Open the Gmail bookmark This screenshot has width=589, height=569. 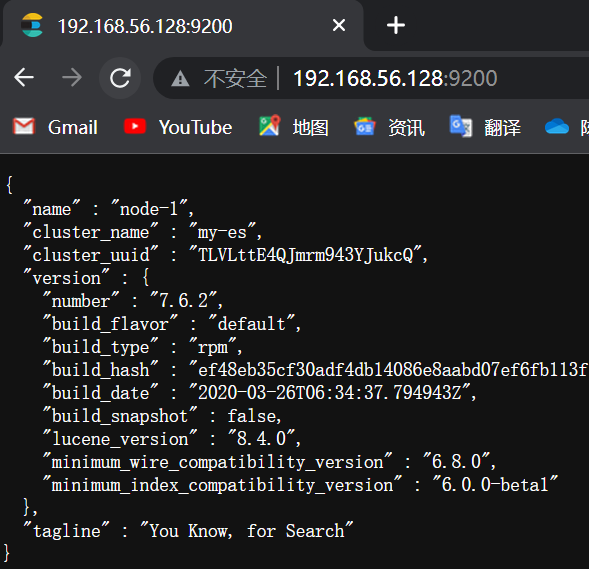click(x=55, y=127)
